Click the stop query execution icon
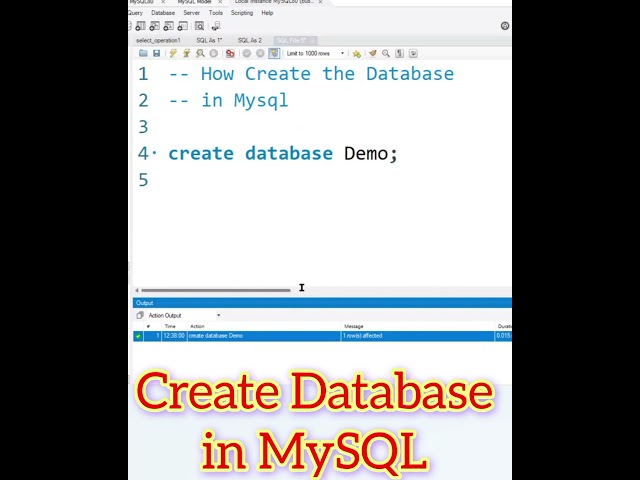This screenshot has width=640, height=480. tap(213, 53)
